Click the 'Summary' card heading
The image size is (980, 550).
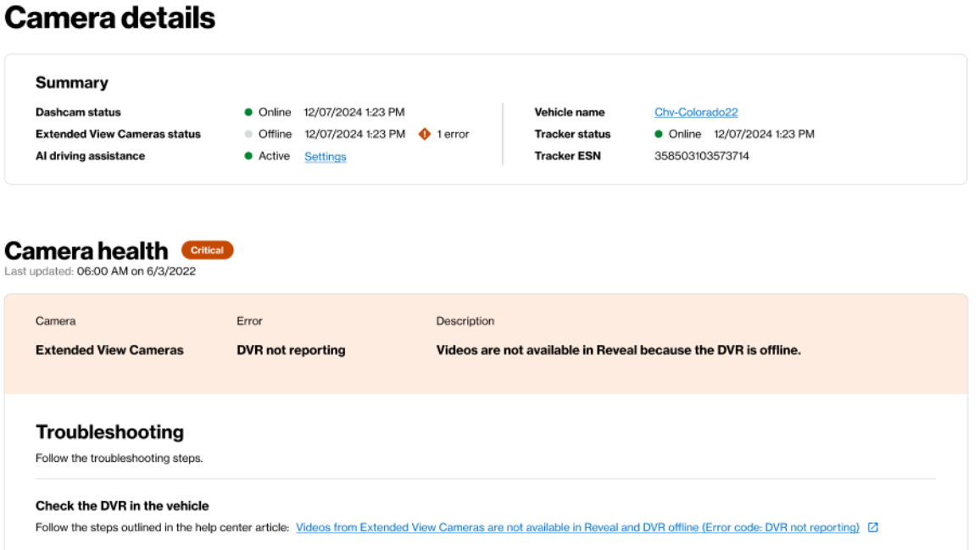coord(72,82)
